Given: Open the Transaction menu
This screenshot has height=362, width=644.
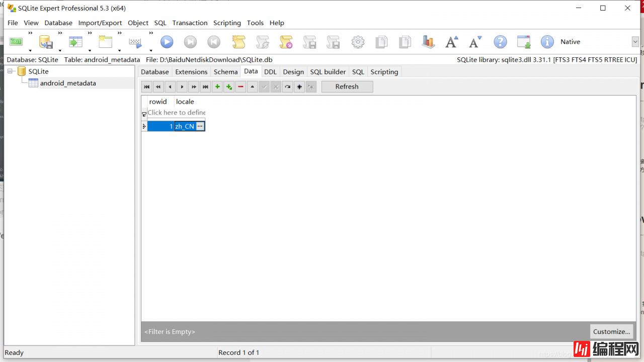Looking at the screenshot, I should coord(190,23).
